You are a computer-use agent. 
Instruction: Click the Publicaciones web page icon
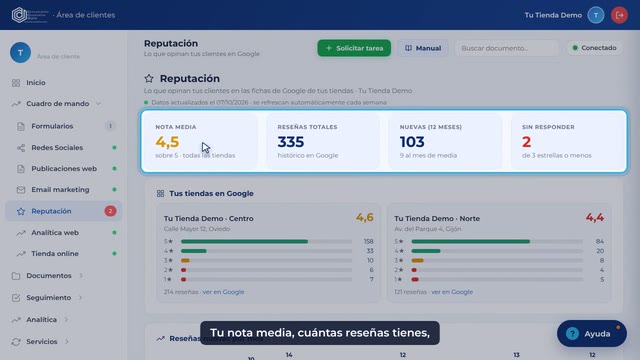tap(21, 169)
